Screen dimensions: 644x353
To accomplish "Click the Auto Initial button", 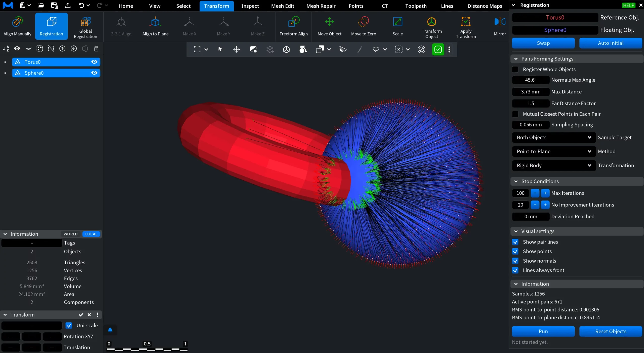I will (x=611, y=43).
